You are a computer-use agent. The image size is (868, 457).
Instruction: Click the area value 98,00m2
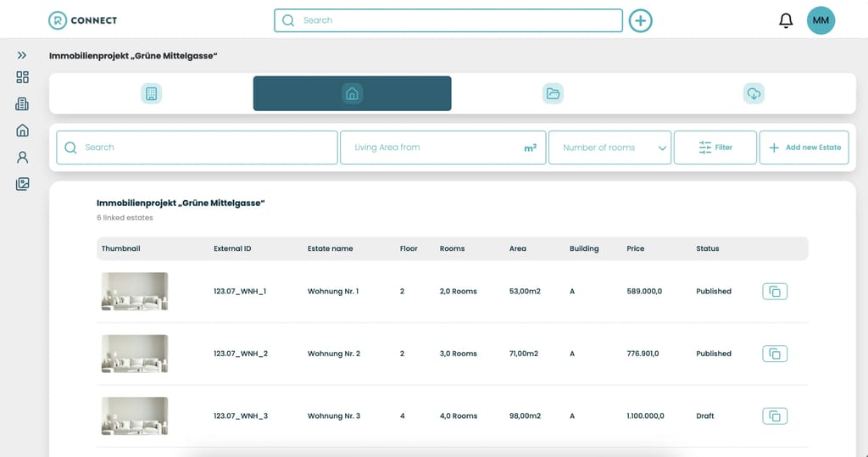(x=525, y=416)
